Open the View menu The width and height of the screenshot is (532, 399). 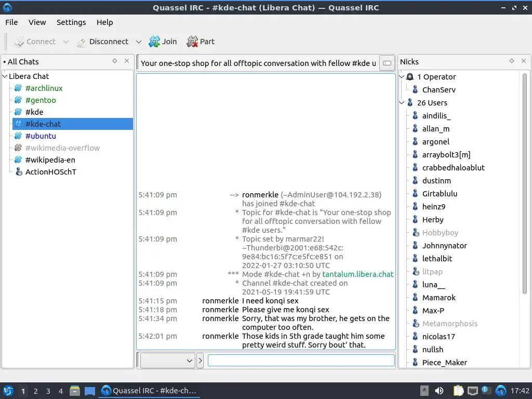coord(37,22)
